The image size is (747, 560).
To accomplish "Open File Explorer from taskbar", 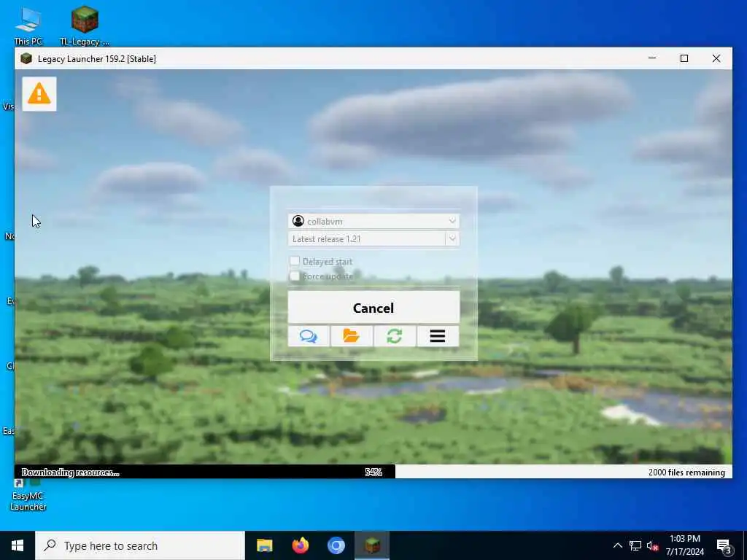I will coord(264,545).
